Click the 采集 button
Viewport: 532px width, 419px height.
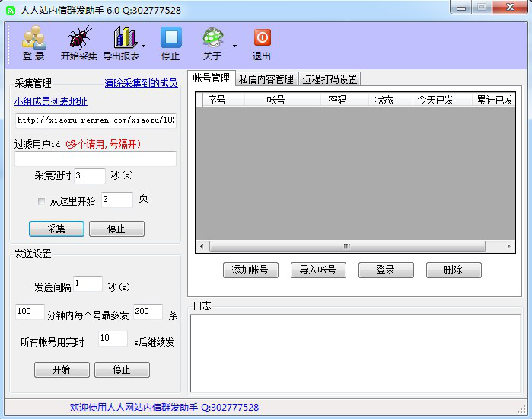(x=56, y=229)
